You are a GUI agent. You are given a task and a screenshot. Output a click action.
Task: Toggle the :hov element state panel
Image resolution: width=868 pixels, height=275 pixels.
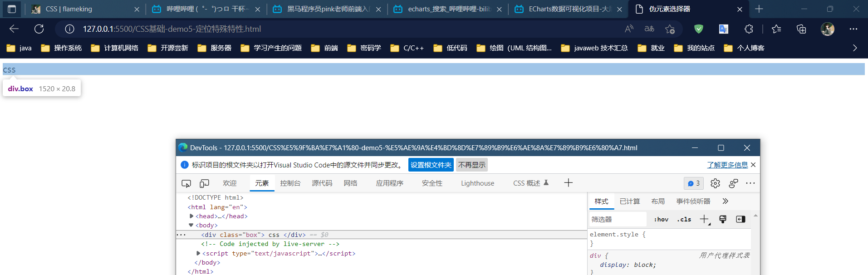click(x=661, y=220)
